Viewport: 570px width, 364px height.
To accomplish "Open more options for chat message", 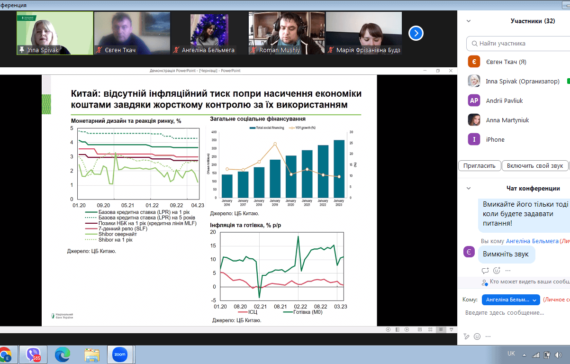I will pyautogui.click(x=508, y=271).
